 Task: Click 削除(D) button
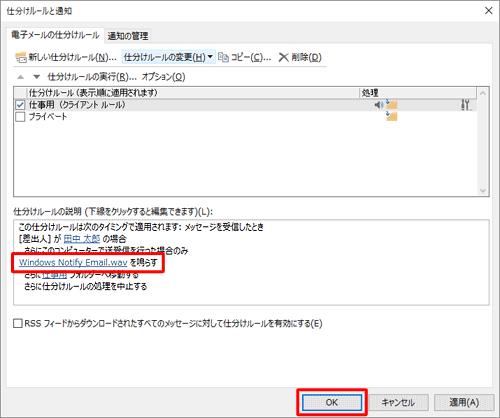(x=300, y=57)
